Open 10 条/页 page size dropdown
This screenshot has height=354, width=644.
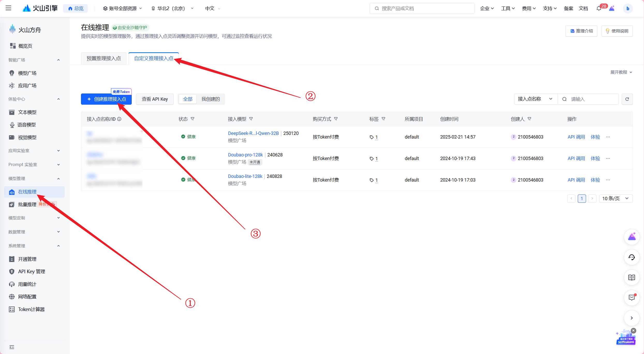point(616,198)
